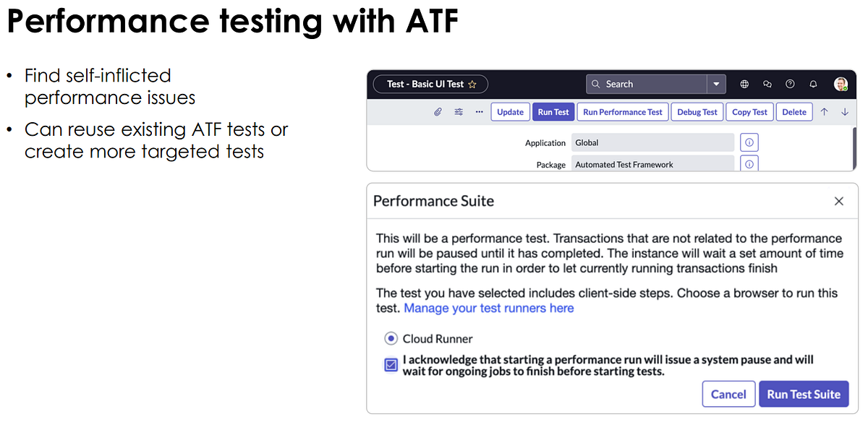Click the globe scope icon in the banner
The height and width of the screenshot is (422, 868).
(744, 84)
